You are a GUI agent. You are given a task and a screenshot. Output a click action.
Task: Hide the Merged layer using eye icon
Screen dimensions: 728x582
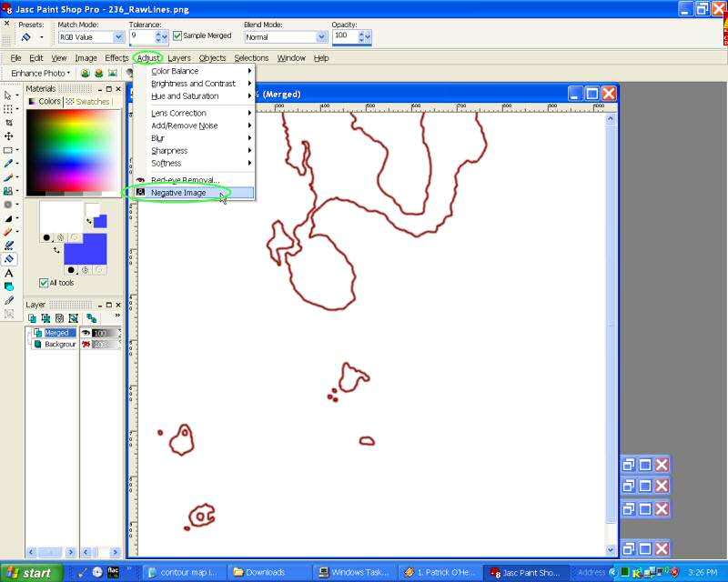pyautogui.click(x=86, y=333)
